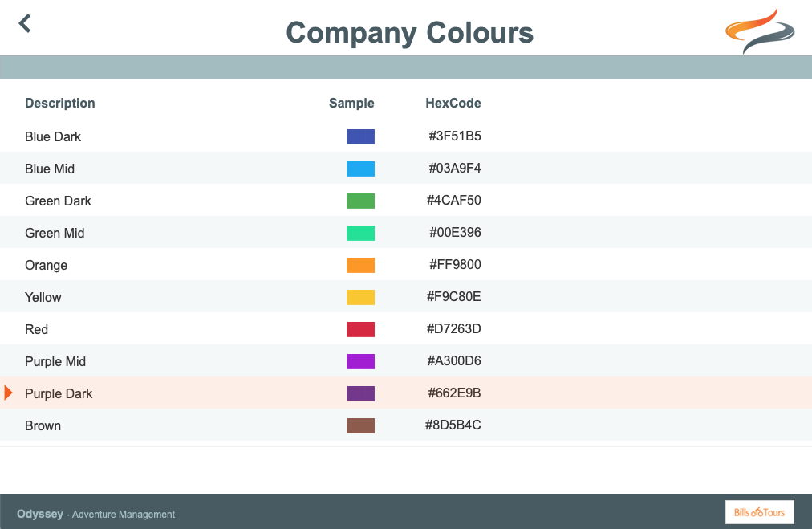The image size is (812, 529).
Task: Click the Yellow colour sample
Action: (360, 297)
